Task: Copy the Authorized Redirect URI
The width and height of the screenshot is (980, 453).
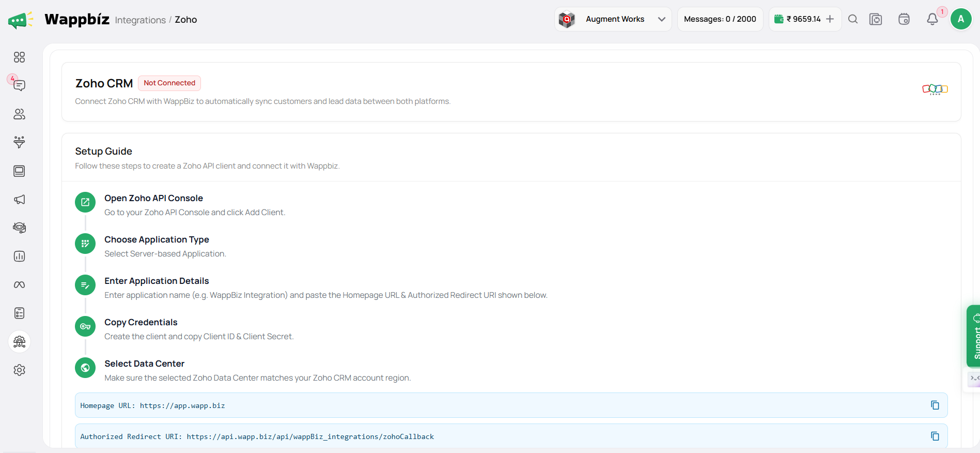Action: pos(935,436)
